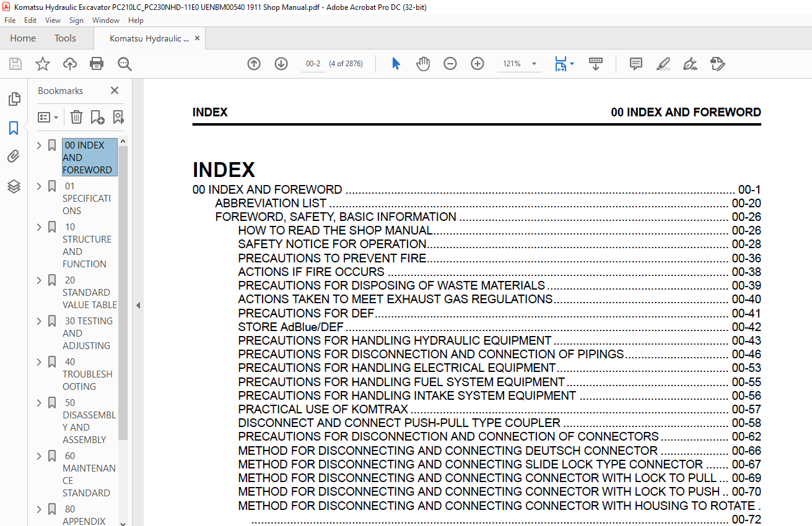Zoom in with the plus icon
Viewport: 812px width, 526px height.
click(478, 64)
